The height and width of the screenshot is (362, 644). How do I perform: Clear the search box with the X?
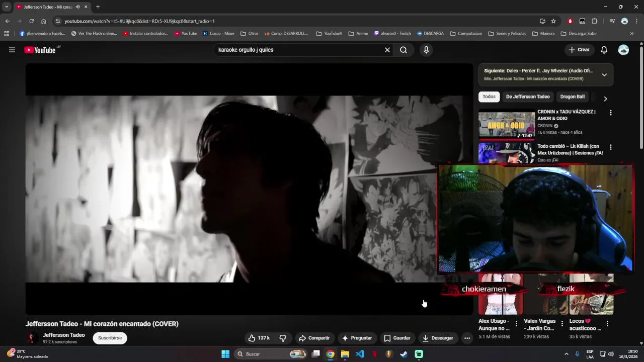387,50
